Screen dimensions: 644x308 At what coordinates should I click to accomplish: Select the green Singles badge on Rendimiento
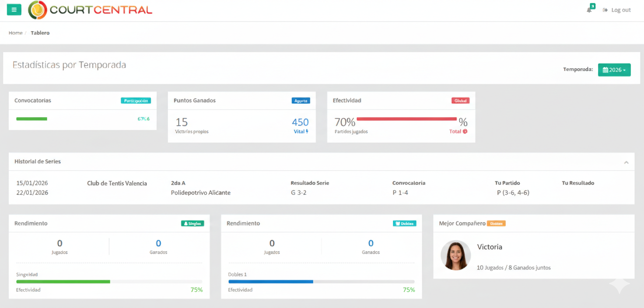[192, 223]
